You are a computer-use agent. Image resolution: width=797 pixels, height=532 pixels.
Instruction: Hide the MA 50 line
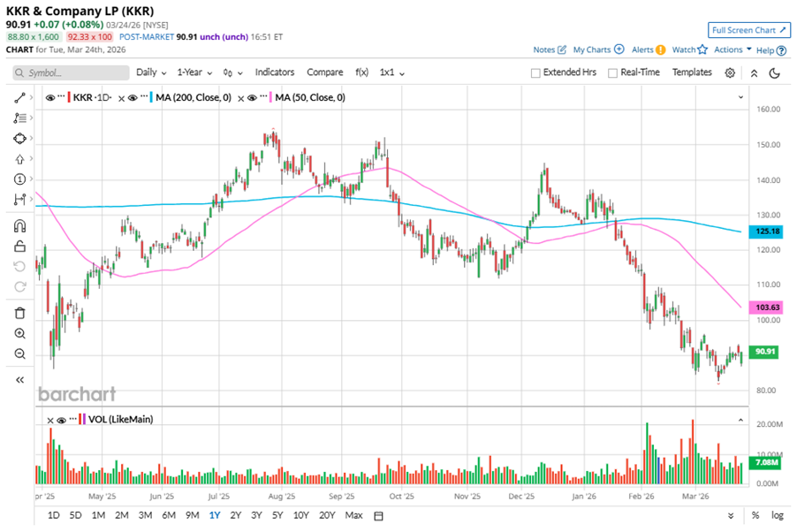tap(252, 98)
